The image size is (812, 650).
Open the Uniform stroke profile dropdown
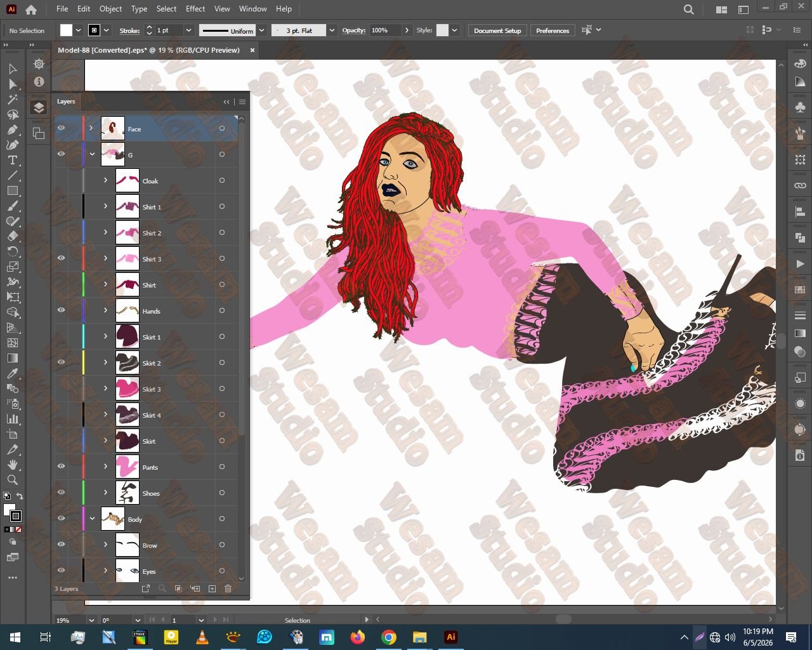click(x=261, y=30)
